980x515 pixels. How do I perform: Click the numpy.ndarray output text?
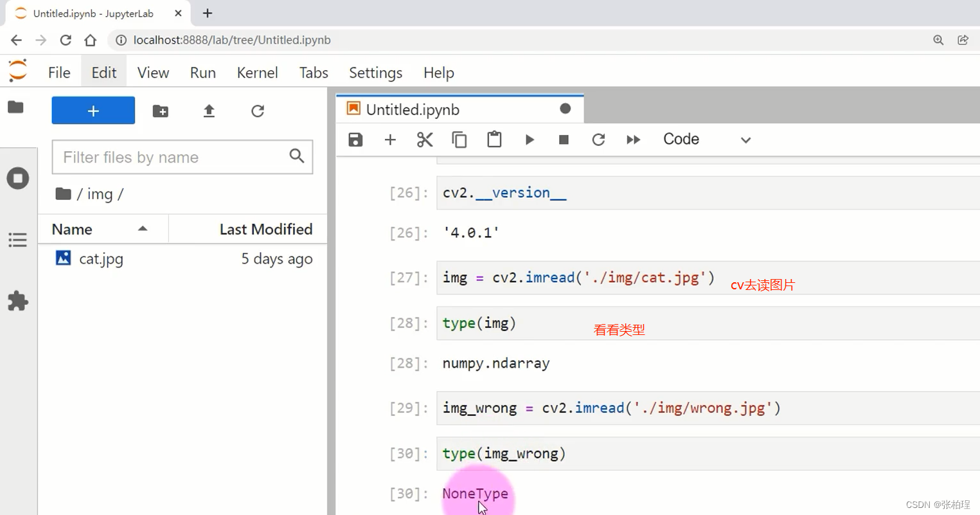tap(496, 363)
